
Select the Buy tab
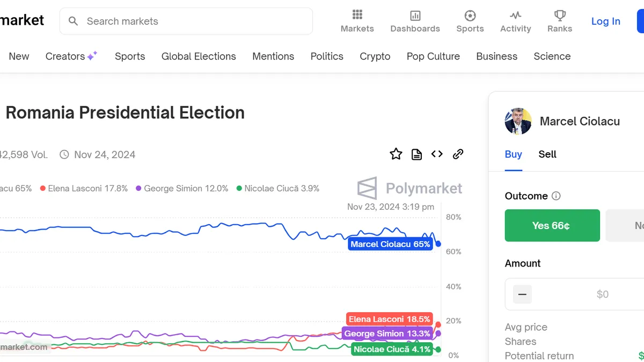pos(513,154)
